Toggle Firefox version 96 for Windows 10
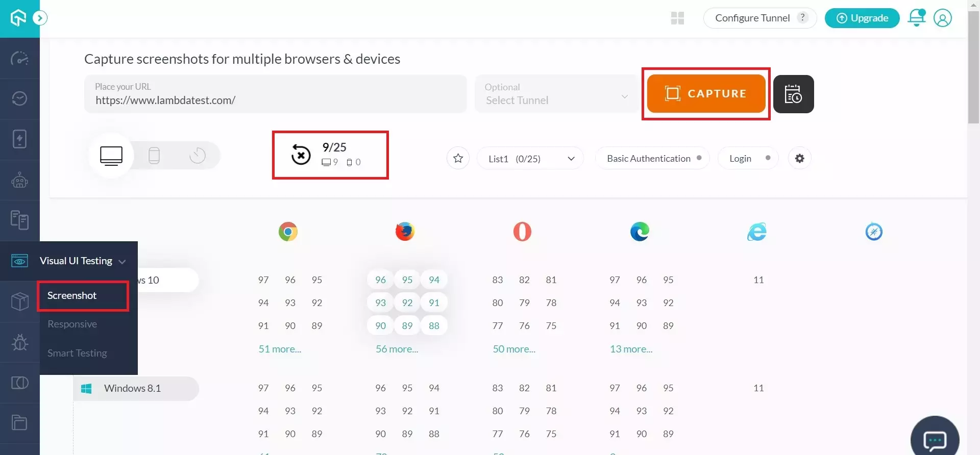This screenshot has width=980, height=455. pyautogui.click(x=380, y=280)
